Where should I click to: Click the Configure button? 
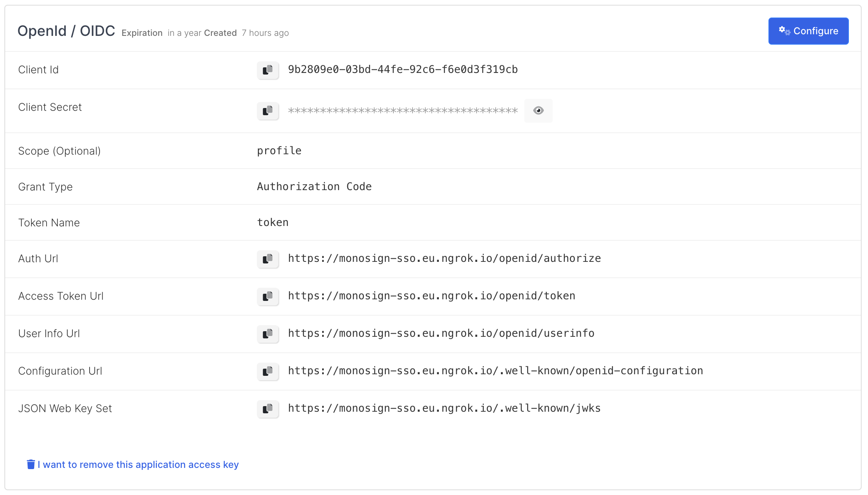click(x=808, y=31)
